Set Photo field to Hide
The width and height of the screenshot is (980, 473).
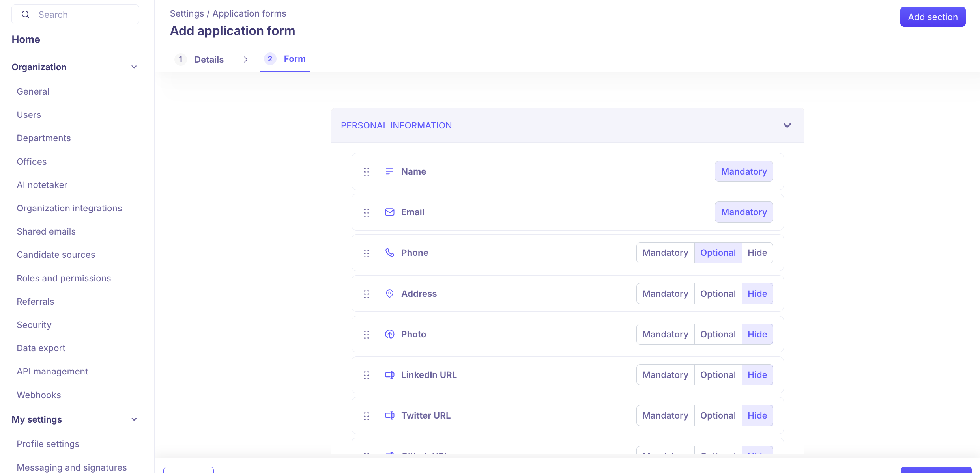[757, 334]
